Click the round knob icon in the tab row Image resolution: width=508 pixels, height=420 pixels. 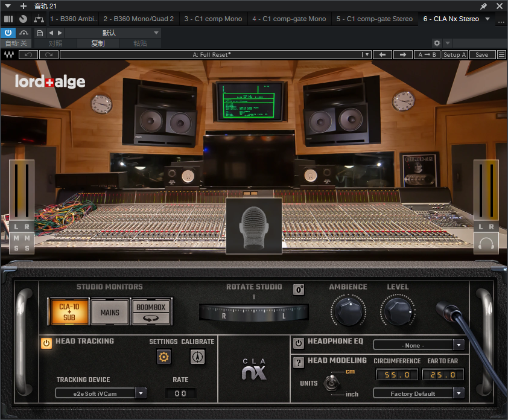coord(23,19)
